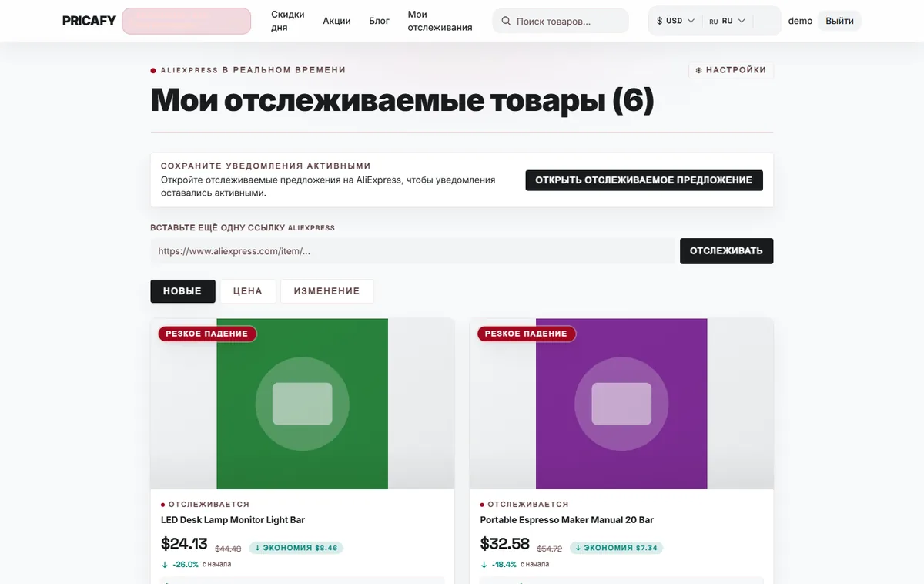Click the Экономия $7.34 badge
This screenshot has width=924, height=584.
[615, 548]
